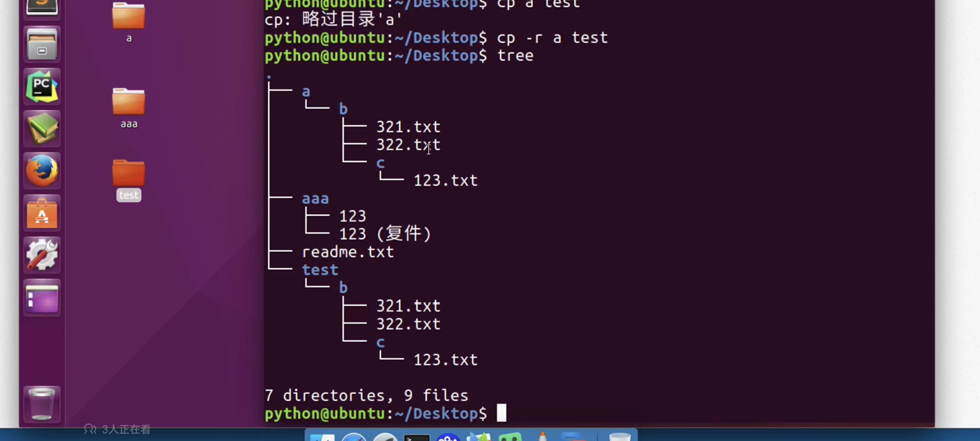Click the blue aaa directory entry

click(315, 198)
